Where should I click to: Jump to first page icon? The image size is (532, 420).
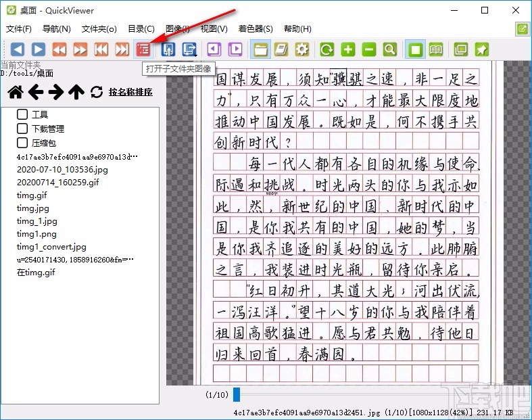101,49
